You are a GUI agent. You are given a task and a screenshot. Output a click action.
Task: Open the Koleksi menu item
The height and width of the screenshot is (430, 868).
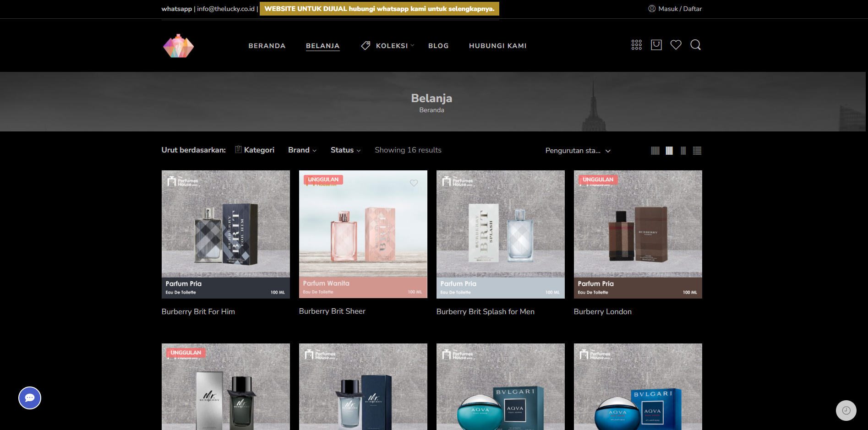392,46
